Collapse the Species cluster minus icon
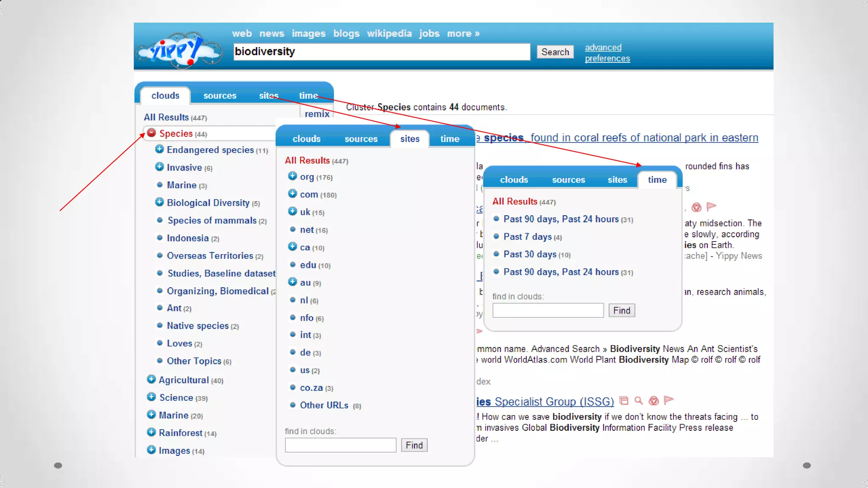 point(151,133)
